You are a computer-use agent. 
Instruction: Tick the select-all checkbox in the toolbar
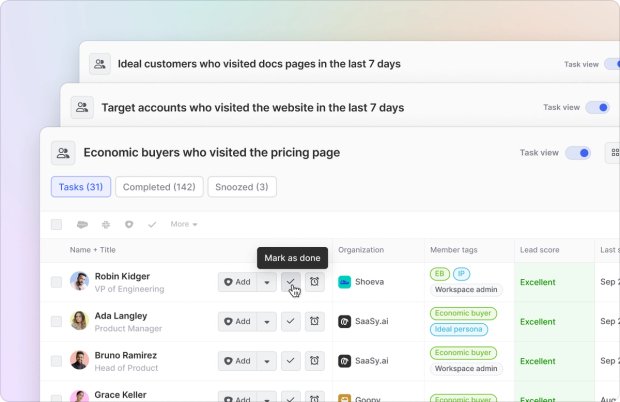coord(57,225)
